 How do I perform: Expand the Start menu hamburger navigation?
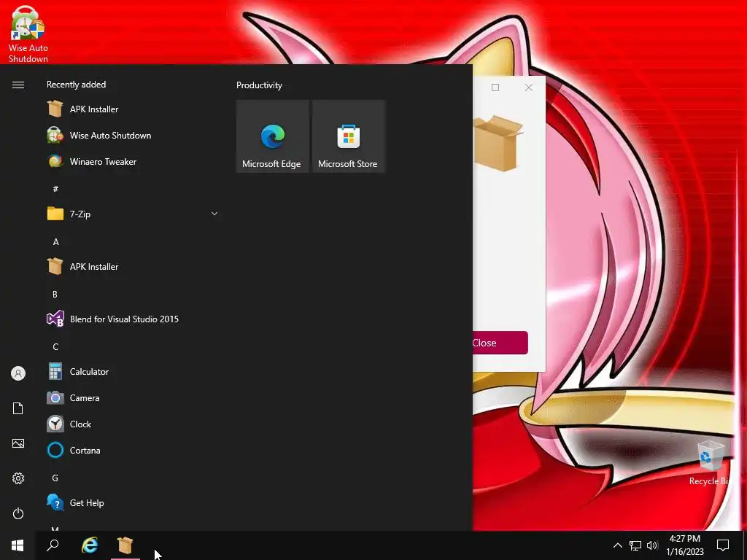tap(18, 85)
